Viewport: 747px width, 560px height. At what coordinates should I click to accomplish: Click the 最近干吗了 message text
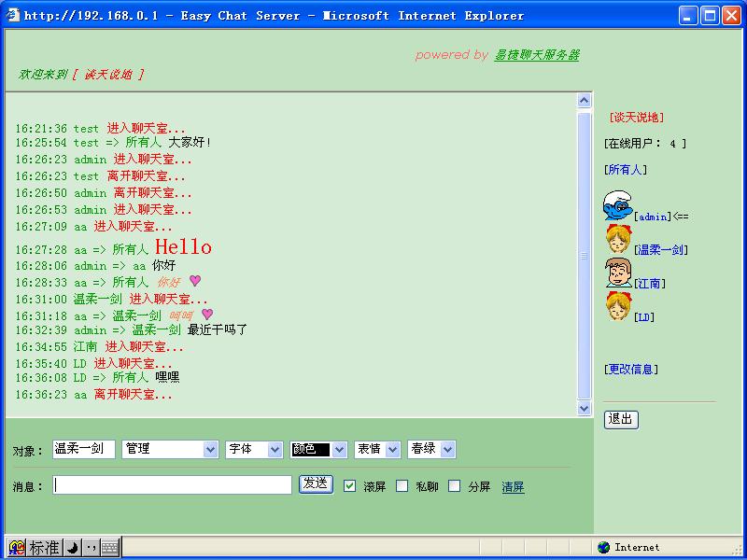(x=218, y=329)
